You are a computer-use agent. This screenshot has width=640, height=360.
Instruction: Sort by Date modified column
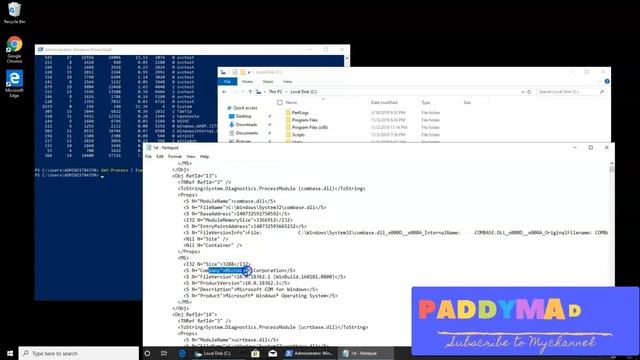click(x=384, y=102)
